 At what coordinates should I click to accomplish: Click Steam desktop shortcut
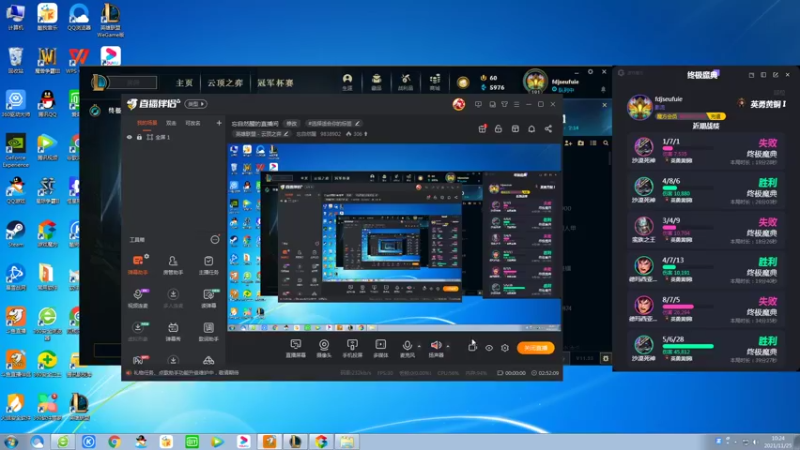point(15,234)
